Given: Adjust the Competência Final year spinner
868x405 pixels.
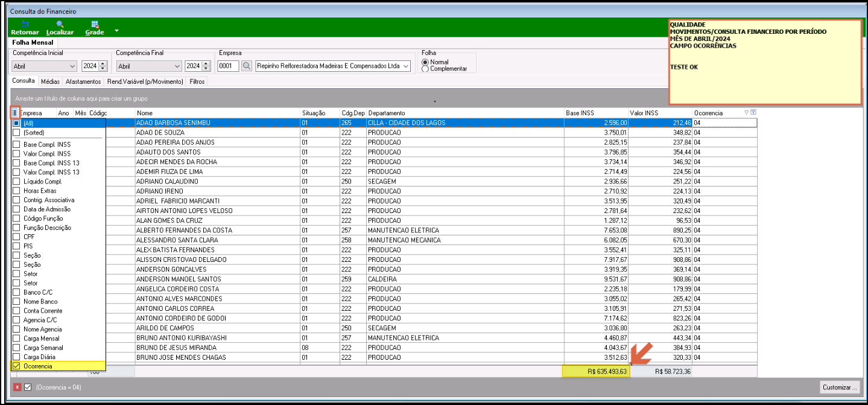Looking at the screenshot, I should pos(206,66).
